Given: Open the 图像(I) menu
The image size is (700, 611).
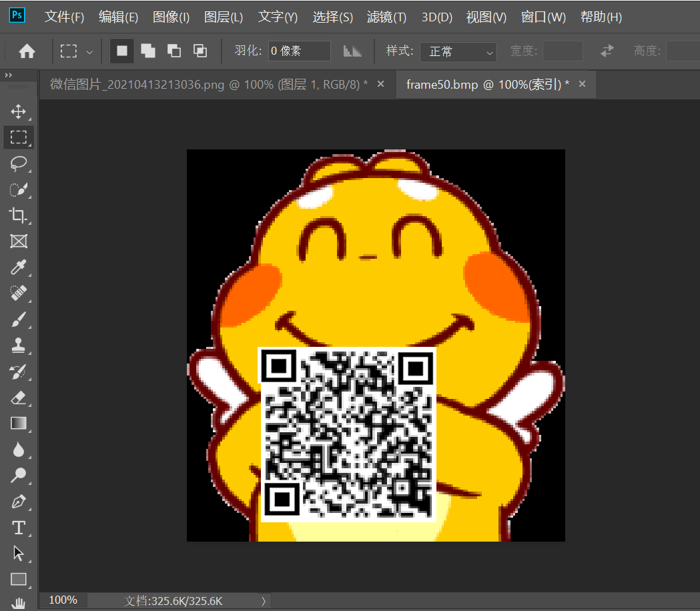Looking at the screenshot, I should 171,17.
